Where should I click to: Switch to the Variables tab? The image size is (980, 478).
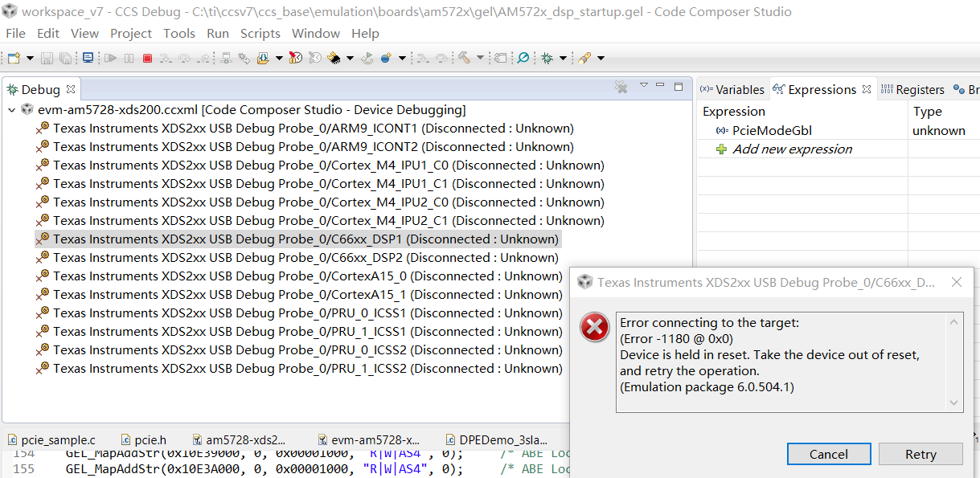pos(732,89)
